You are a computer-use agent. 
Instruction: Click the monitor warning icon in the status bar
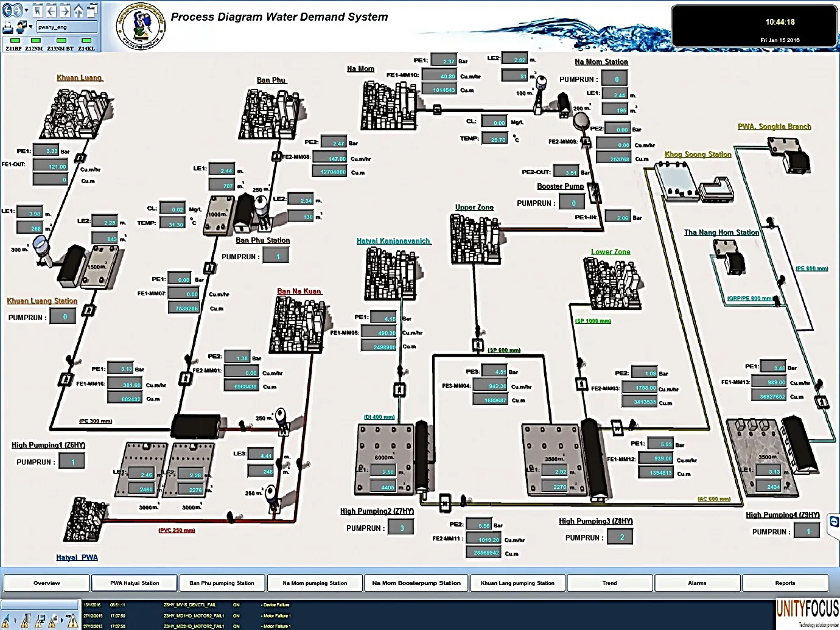[x=40, y=621]
